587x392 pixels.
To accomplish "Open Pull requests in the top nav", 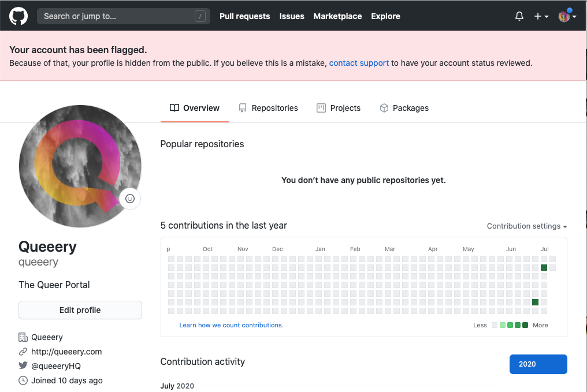I will click(245, 17).
